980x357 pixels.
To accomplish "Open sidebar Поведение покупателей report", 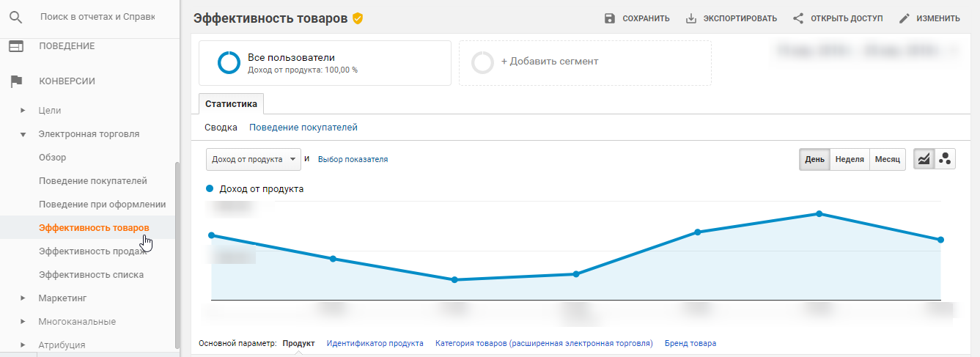I will (x=93, y=181).
